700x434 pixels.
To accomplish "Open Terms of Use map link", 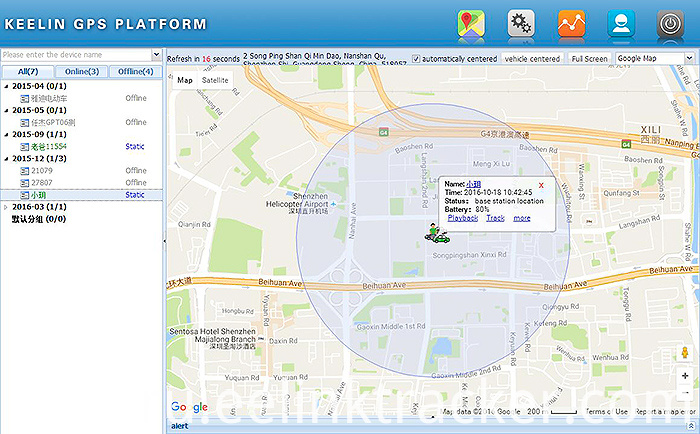I will pos(606,412).
